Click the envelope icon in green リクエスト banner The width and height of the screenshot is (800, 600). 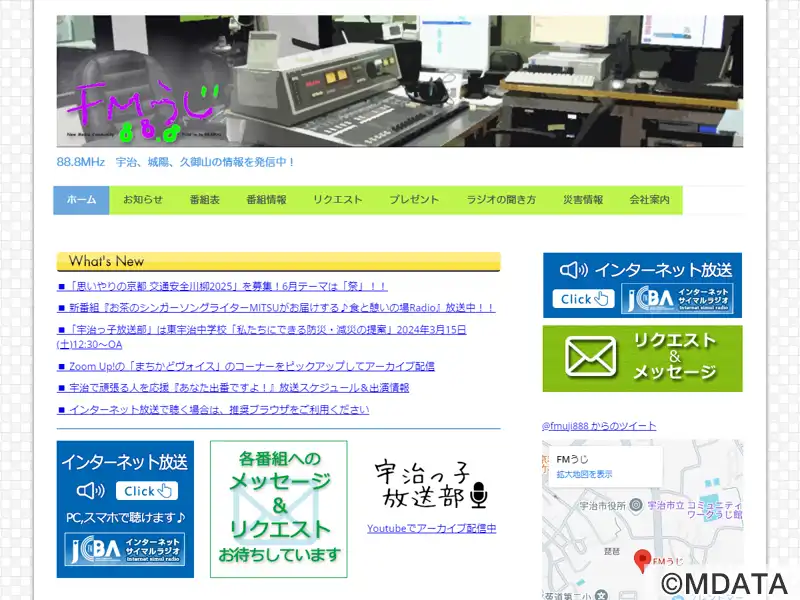(591, 357)
